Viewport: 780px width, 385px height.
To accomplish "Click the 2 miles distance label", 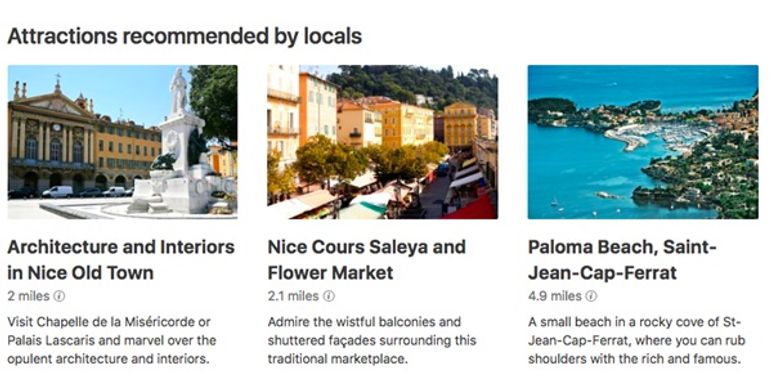I will (x=29, y=296).
